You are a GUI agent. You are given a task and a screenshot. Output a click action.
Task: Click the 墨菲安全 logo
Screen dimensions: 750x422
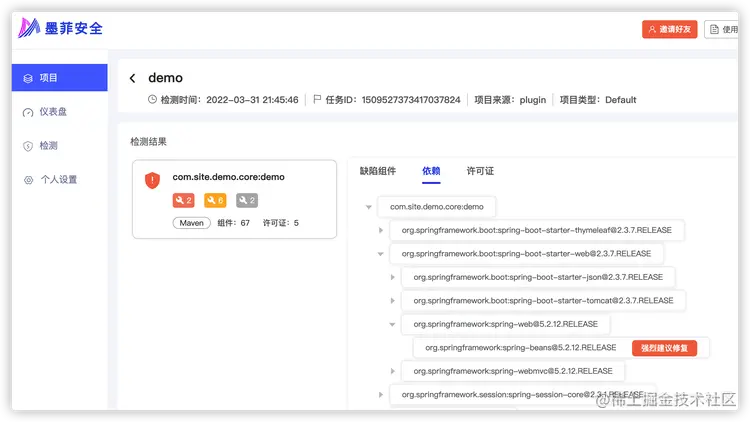click(60, 28)
